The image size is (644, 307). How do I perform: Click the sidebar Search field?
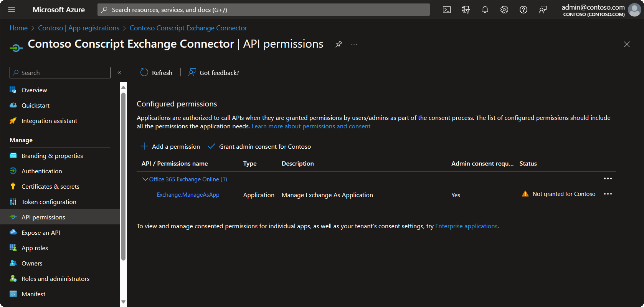point(60,73)
